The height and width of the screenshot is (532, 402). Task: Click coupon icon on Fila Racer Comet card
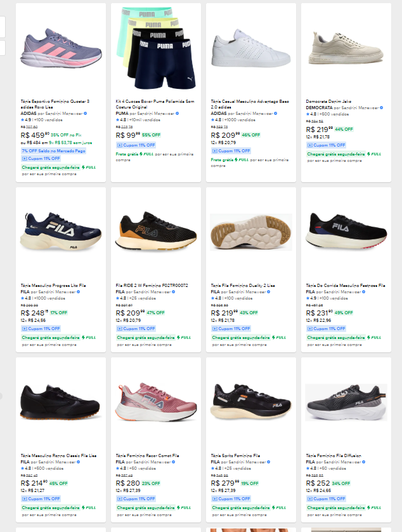[x=120, y=498]
